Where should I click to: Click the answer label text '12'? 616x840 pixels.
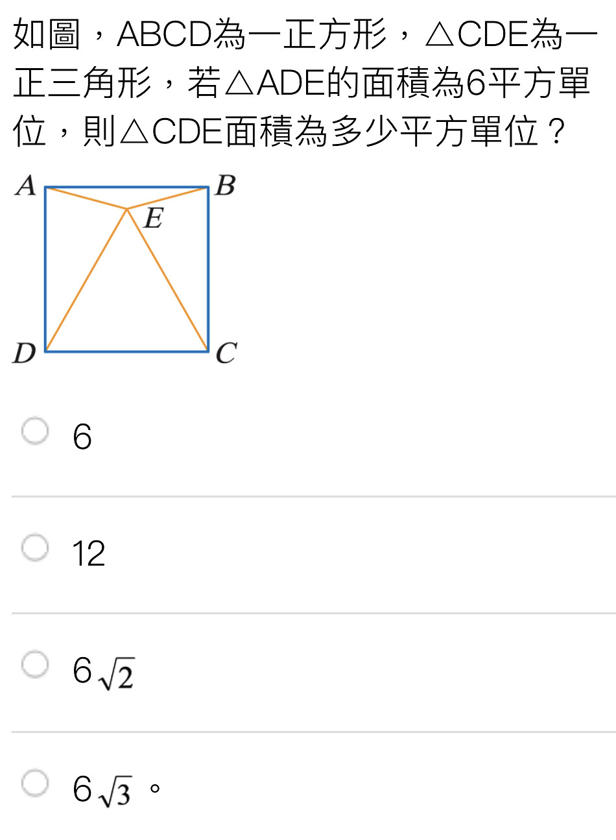click(x=89, y=554)
